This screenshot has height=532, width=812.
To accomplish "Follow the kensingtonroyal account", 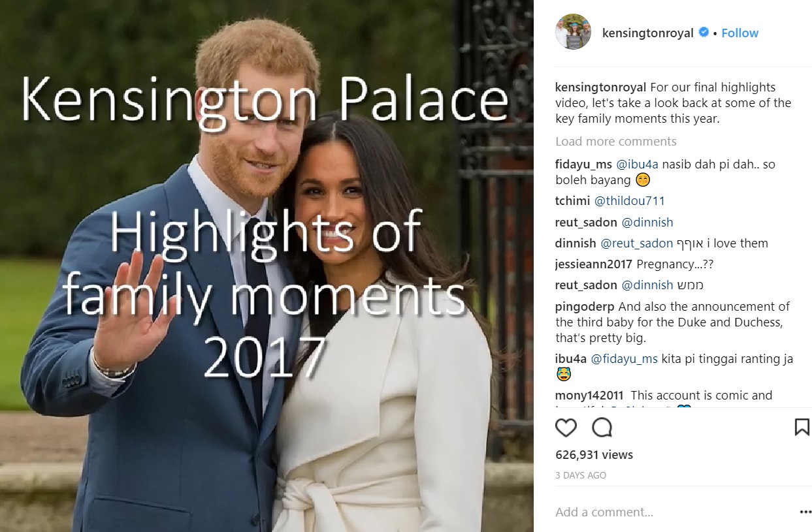I will (739, 33).
